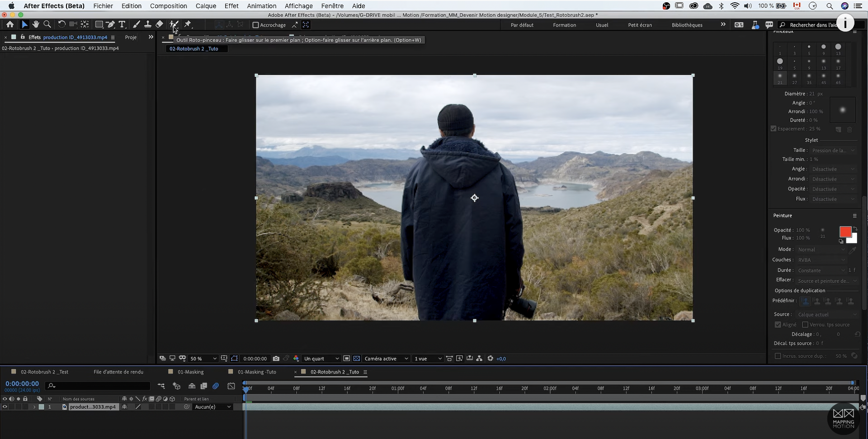Select the Puppet Pin tool
Image resolution: width=868 pixels, height=439 pixels.
(x=188, y=24)
